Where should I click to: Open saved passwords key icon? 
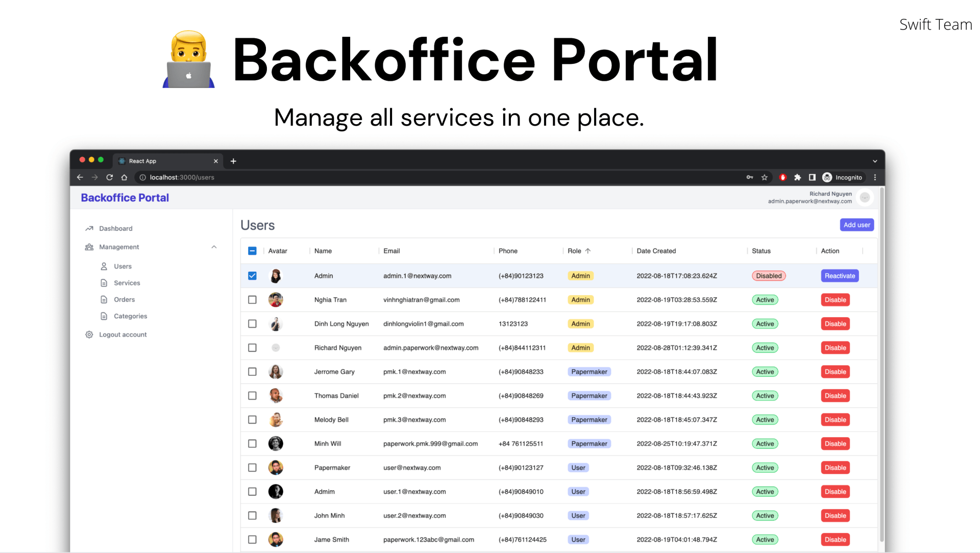750,177
